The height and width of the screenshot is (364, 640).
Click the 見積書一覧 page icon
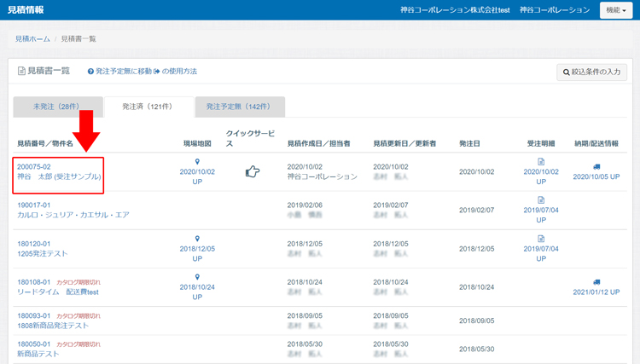point(21,72)
